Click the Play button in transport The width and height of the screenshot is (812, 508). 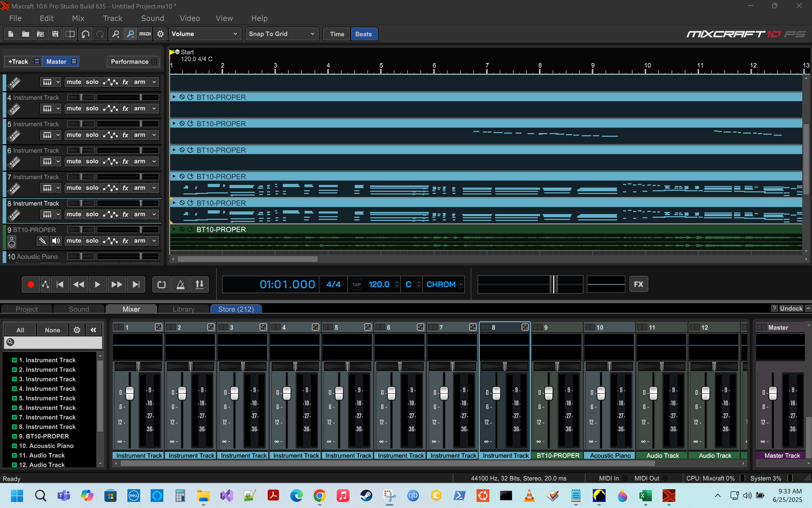pos(97,285)
